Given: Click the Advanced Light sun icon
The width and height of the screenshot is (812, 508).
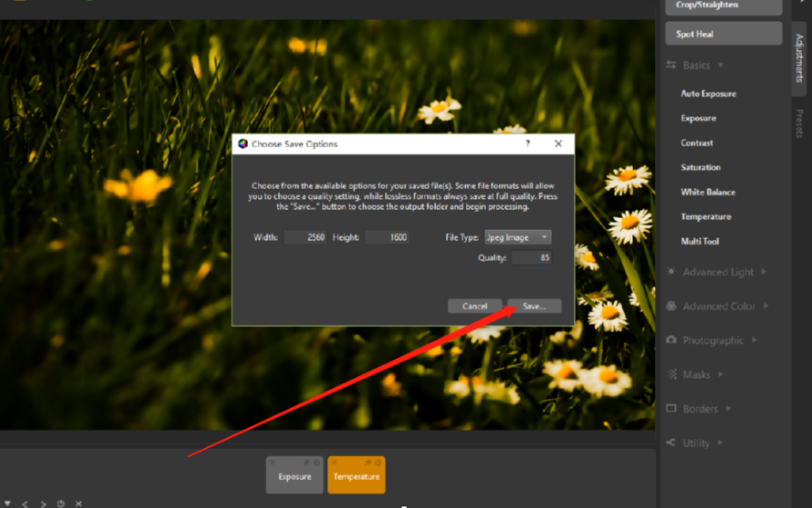Looking at the screenshot, I should [x=671, y=272].
